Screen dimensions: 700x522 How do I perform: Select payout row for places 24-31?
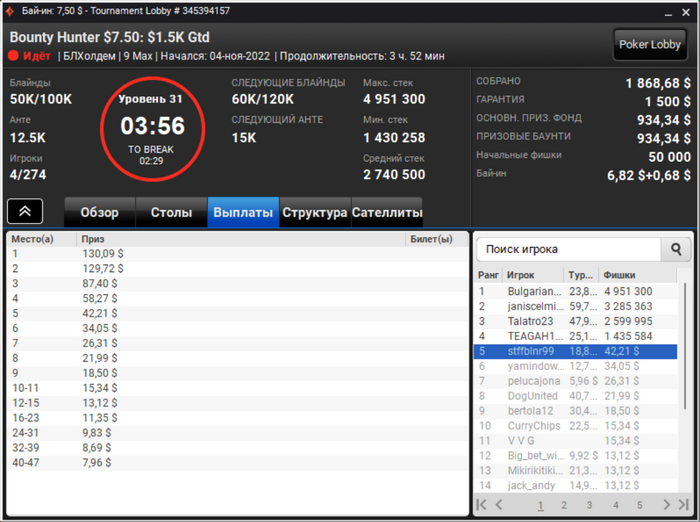[238, 433]
